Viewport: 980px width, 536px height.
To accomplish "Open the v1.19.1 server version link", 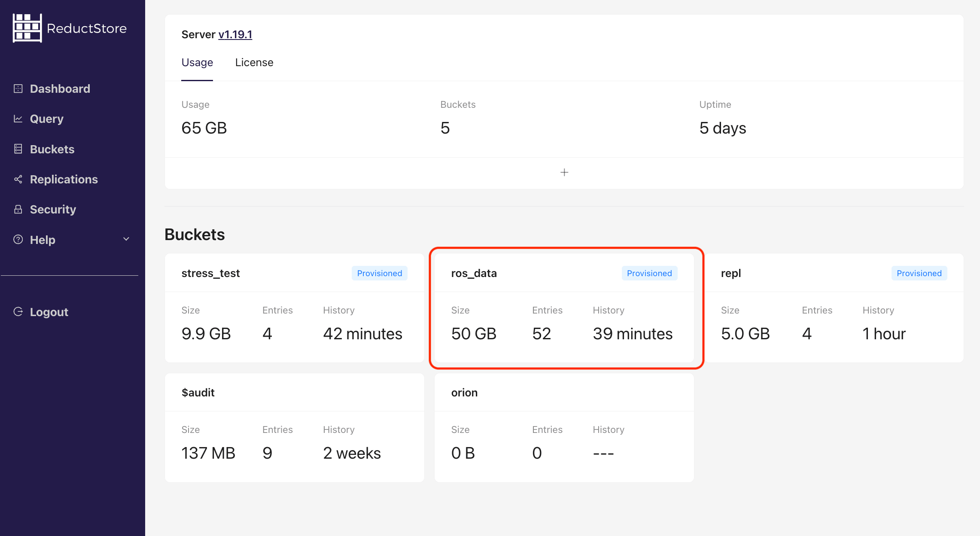I will (x=235, y=34).
